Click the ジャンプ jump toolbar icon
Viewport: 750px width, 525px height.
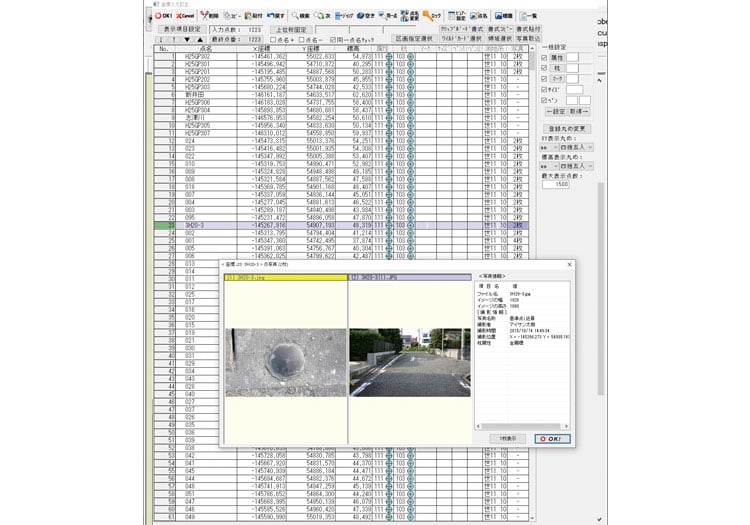344,16
